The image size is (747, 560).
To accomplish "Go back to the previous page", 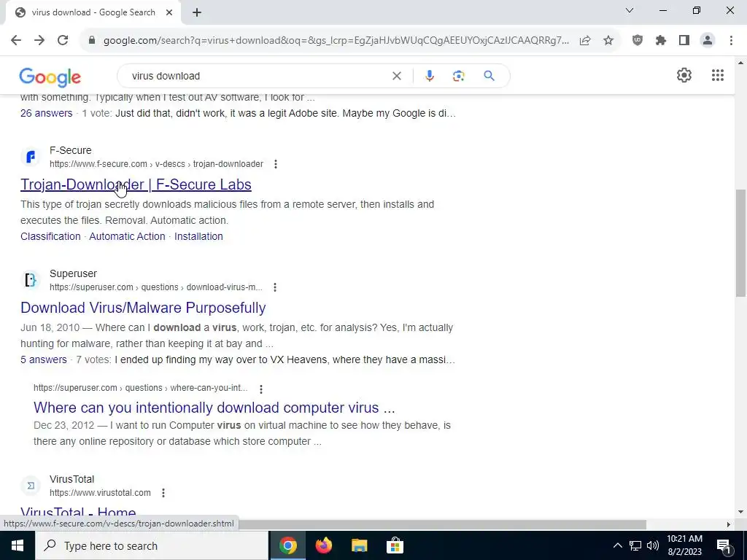I will [16, 41].
